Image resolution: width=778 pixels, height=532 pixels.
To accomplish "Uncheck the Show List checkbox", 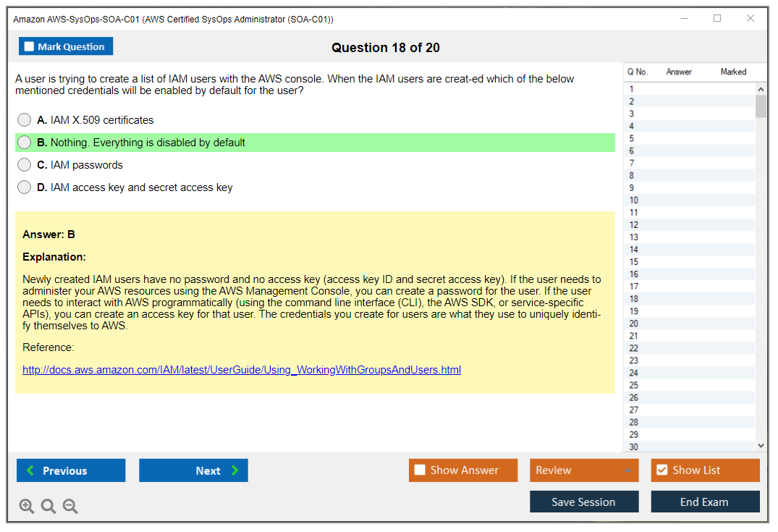I will pyautogui.click(x=661, y=470).
